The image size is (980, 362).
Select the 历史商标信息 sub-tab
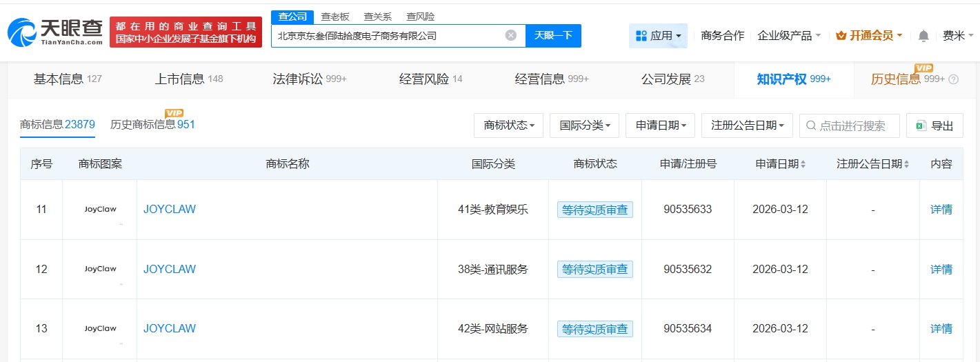152,125
